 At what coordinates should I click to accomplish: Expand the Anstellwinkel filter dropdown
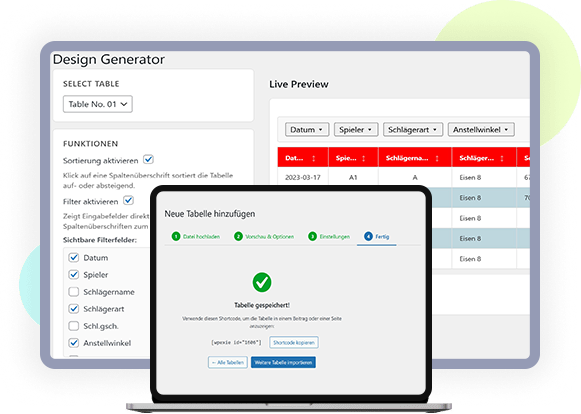tap(481, 130)
